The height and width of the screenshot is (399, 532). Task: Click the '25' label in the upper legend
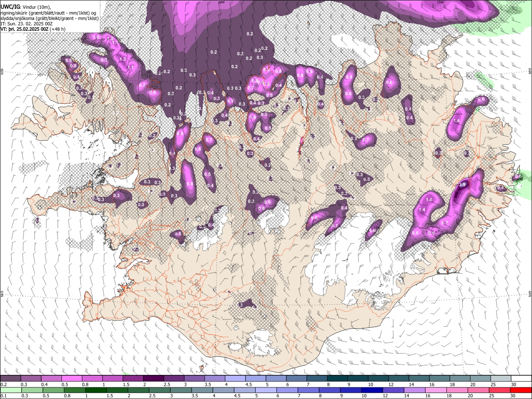pos(493,384)
